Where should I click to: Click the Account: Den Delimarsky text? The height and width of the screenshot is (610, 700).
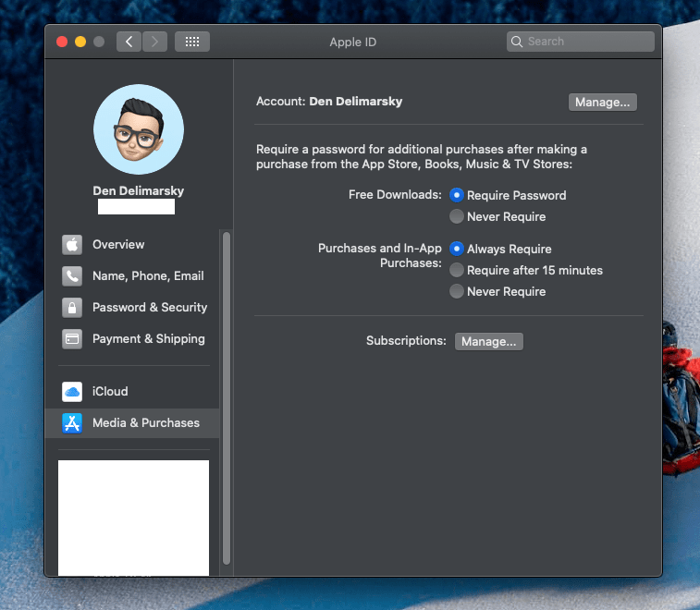(329, 102)
